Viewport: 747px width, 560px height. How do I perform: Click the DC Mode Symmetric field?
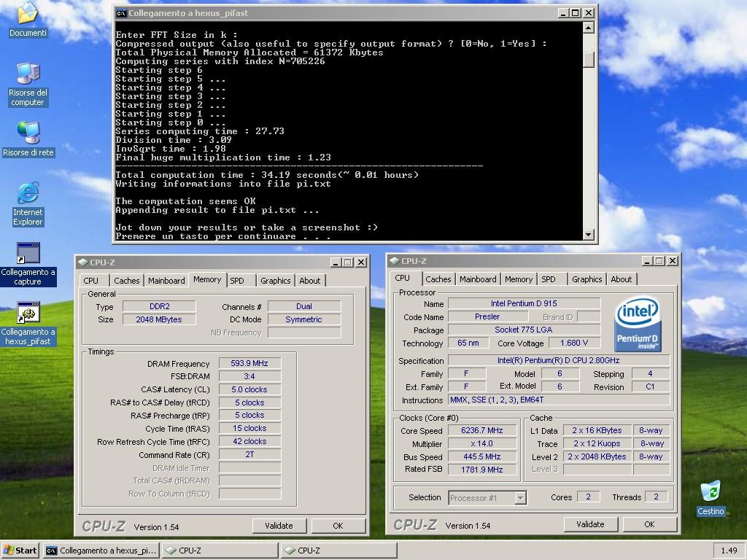coord(304,319)
